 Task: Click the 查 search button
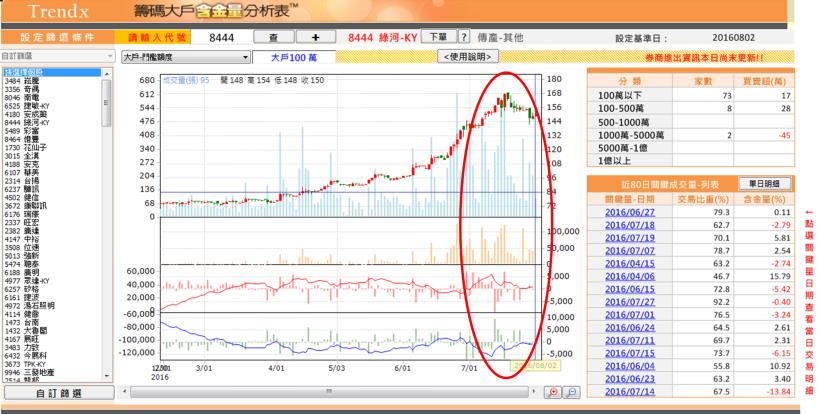(x=274, y=37)
